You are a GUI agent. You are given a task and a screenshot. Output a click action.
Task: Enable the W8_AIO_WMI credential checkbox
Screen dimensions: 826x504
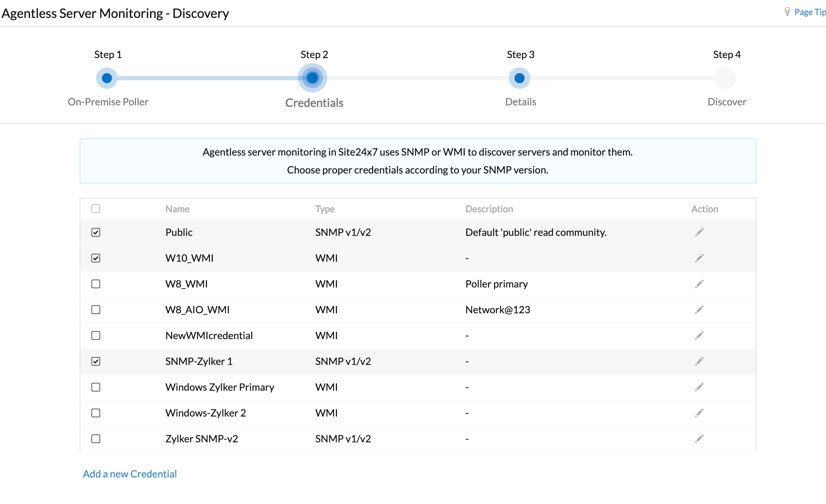[x=95, y=309]
